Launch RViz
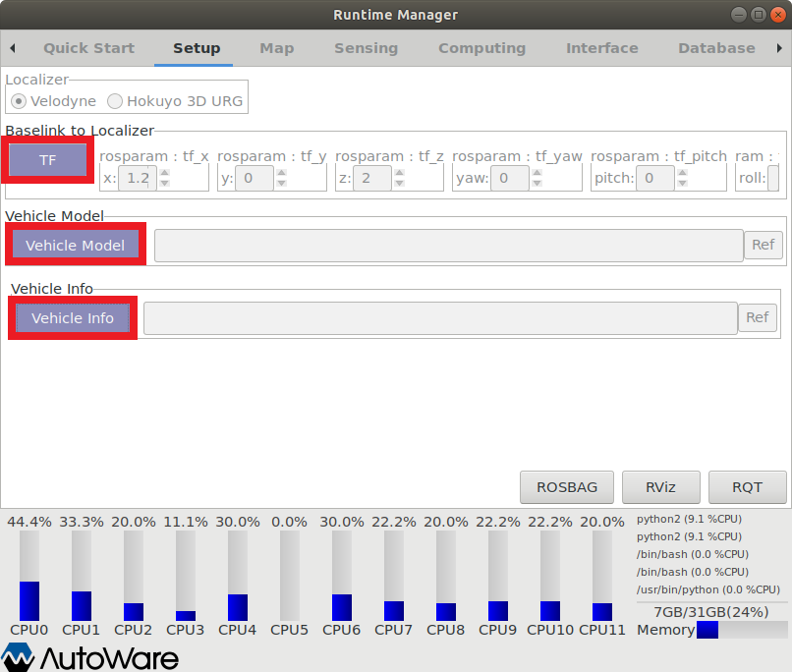Screen dimensions: 792x672 (x=659, y=486)
